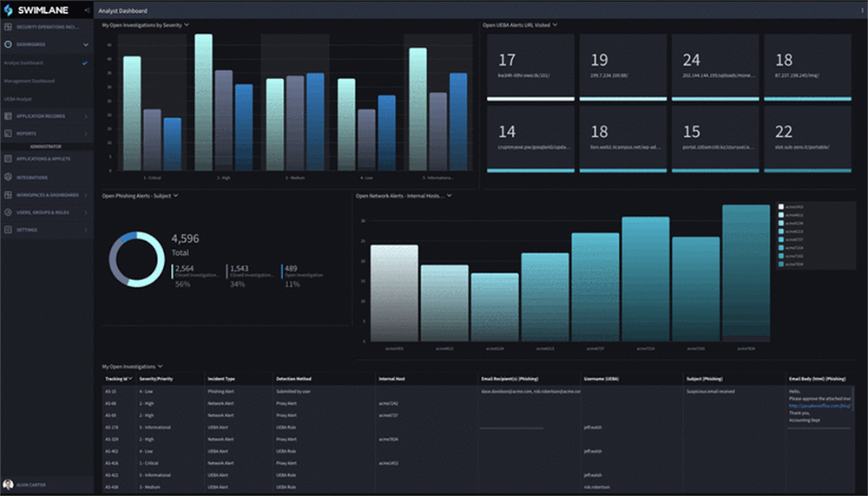Click Alvin Carter user name

tap(31, 485)
